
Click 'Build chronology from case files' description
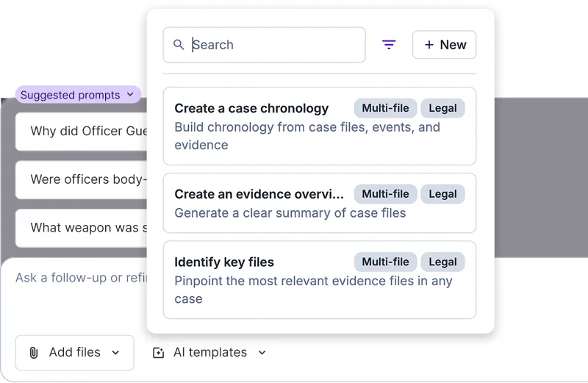click(x=307, y=136)
